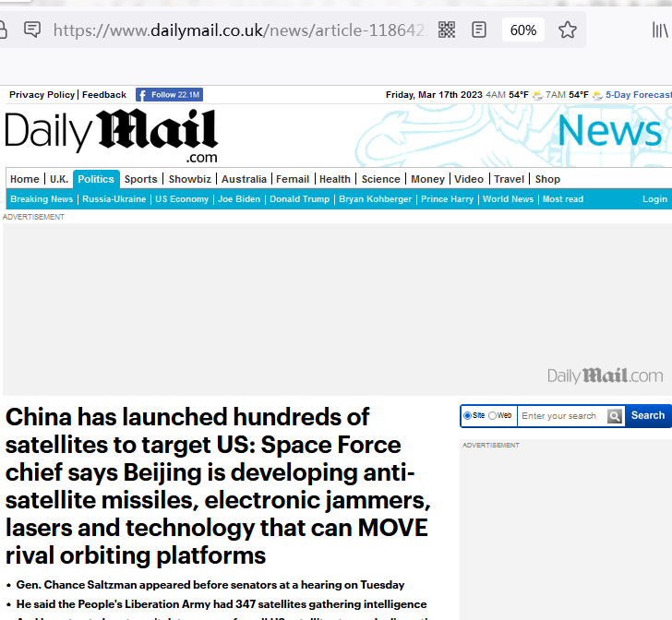Screen dimensions: 672x620
Task: Click Russia-Ukraine in the sub-navigation
Action: pyautogui.click(x=114, y=199)
